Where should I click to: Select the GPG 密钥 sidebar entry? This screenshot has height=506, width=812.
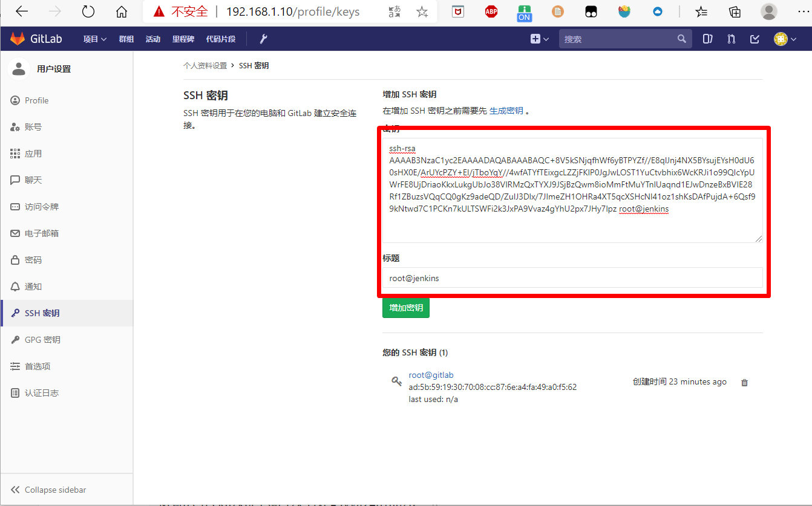coord(39,339)
